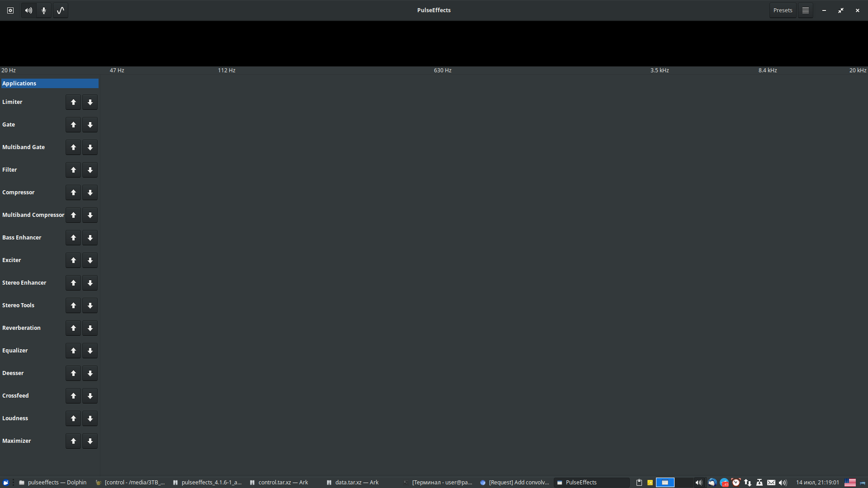The width and height of the screenshot is (868, 488).
Task: Move Stereo Tools down one position
Action: [90, 305]
